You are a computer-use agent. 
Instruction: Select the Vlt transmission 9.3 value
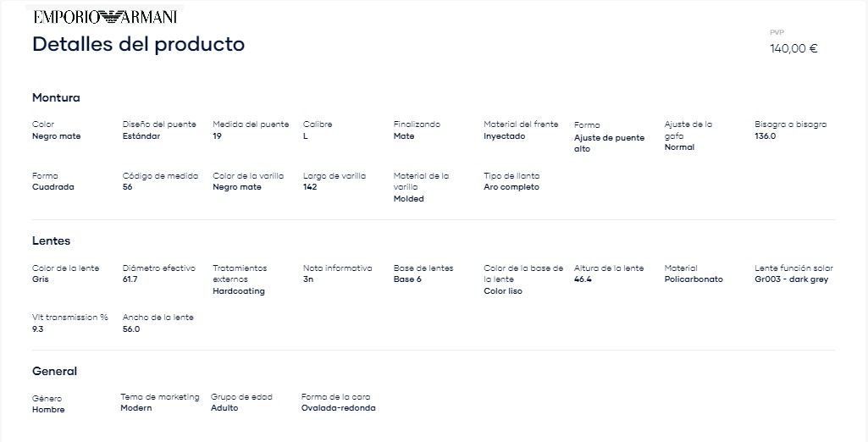point(37,329)
